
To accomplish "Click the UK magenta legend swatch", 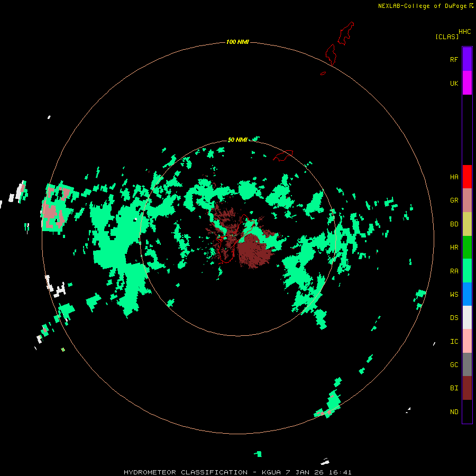I will (467, 83).
